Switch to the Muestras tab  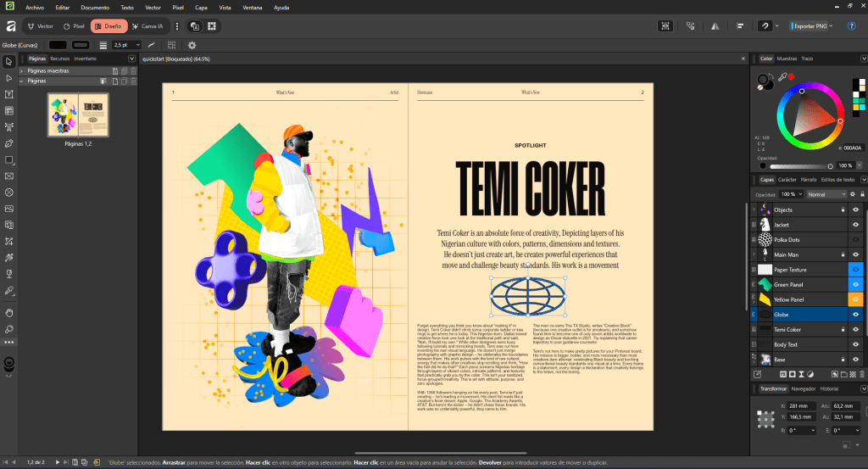(787, 59)
